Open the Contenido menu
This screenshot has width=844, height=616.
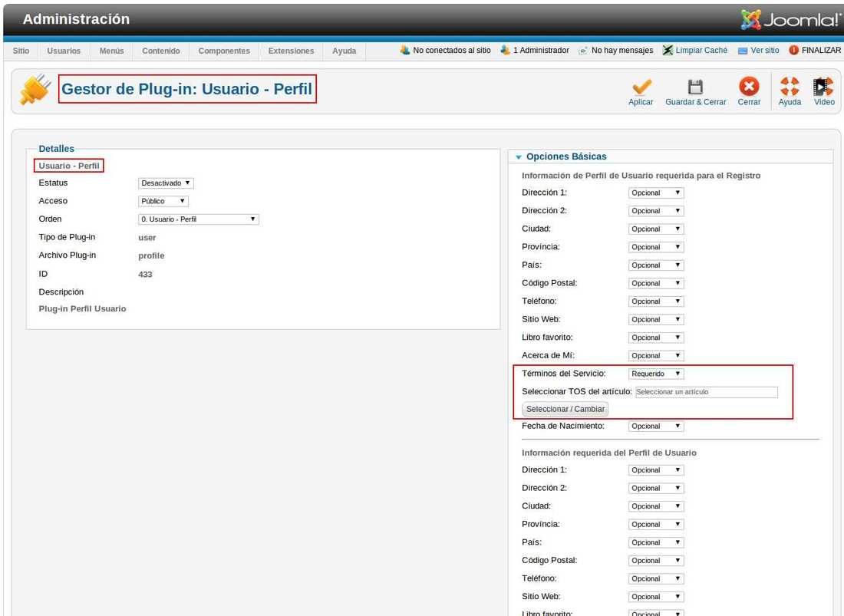pos(161,51)
